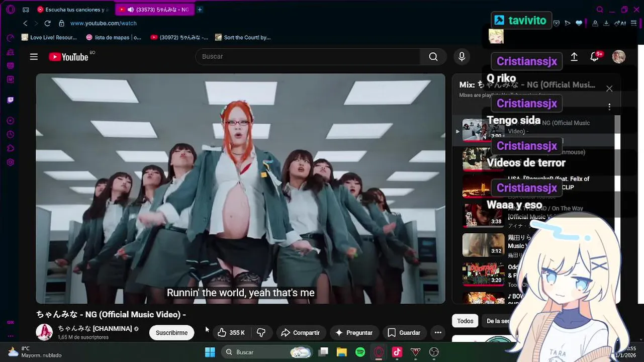Close the Mix playlist panel
The image size is (644, 362).
click(x=609, y=88)
